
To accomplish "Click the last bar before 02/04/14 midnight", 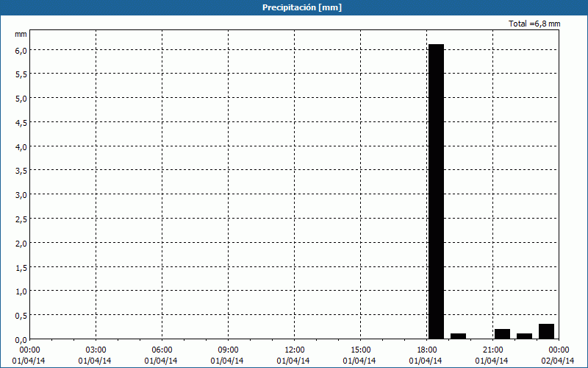I will (x=546, y=331).
